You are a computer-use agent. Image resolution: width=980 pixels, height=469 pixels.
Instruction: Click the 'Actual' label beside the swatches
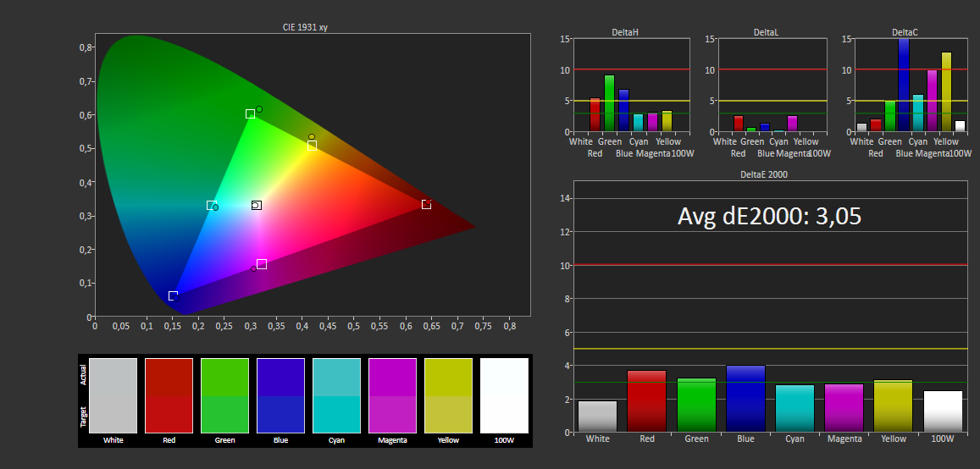coord(83,376)
